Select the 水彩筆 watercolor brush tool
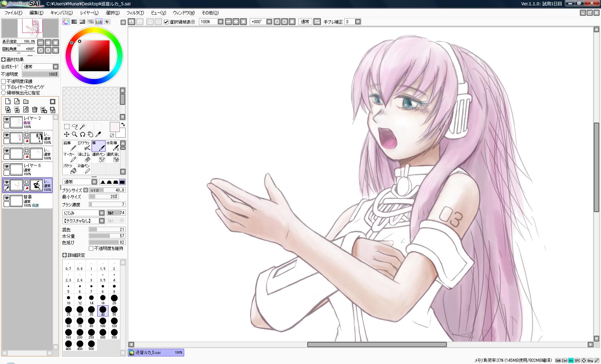This screenshot has height=364, width=601. [113, 146]
